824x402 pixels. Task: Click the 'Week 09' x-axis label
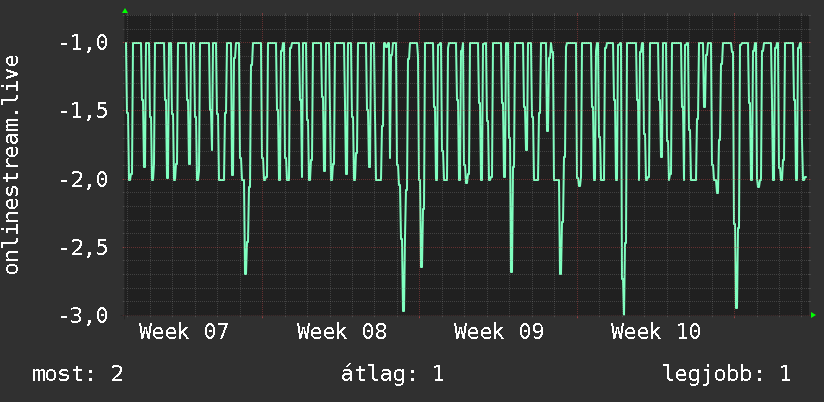point(499,332)
